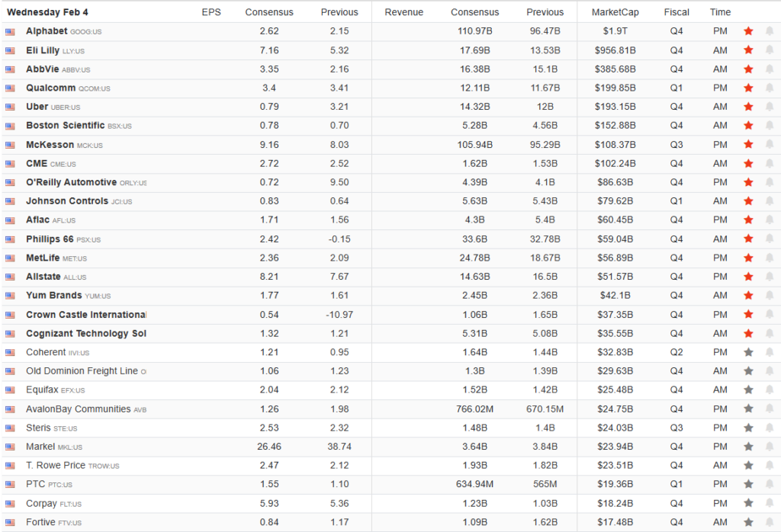
Task: Sort by the Fiscal column header
Action: pyautogui.click(x=677, y=12)
